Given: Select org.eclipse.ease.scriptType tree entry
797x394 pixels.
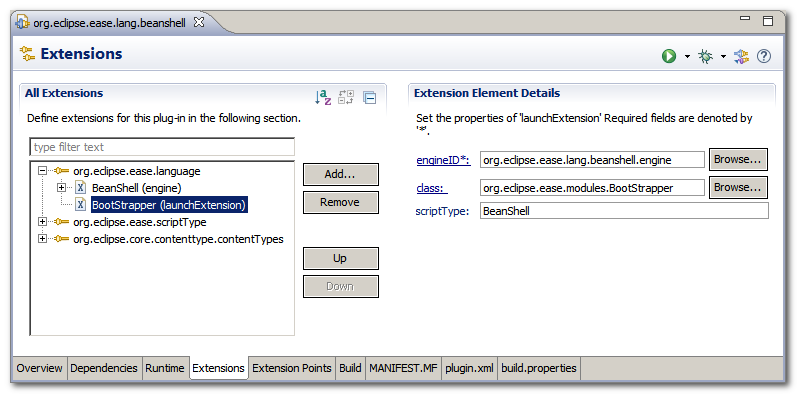Looking at the screenshot, I should 140,222.
